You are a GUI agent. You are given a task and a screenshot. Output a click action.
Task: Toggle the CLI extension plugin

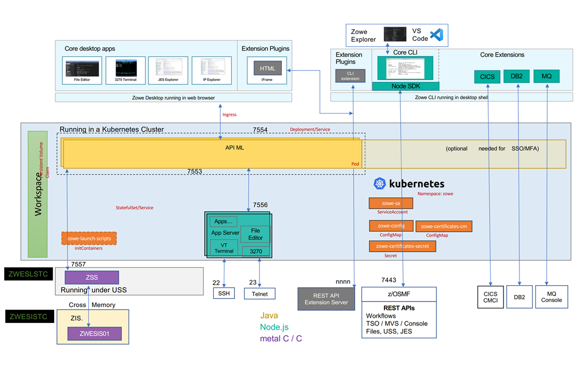tap(350, 75)
